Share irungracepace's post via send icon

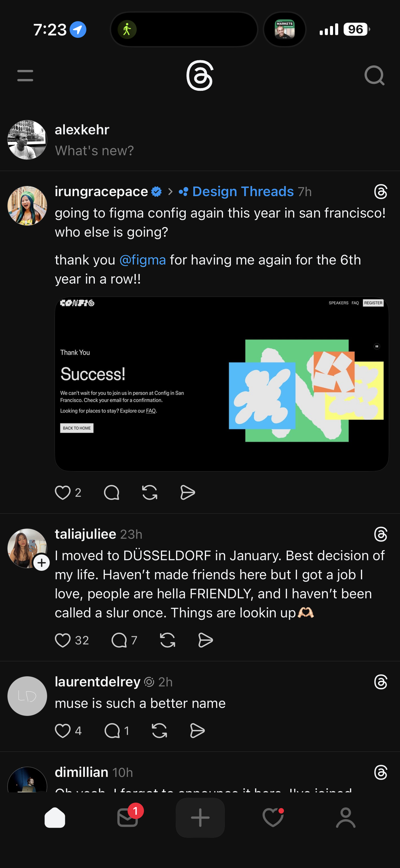[188, 493]
